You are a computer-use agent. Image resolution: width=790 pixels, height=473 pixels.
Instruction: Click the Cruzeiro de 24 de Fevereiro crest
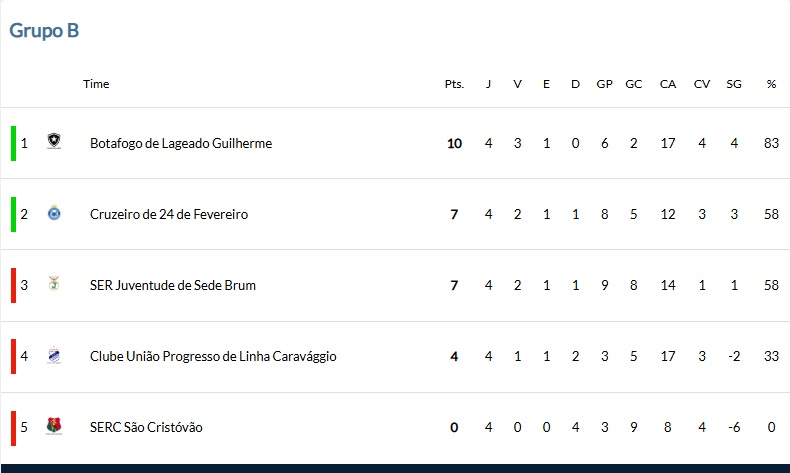point(54,213)
